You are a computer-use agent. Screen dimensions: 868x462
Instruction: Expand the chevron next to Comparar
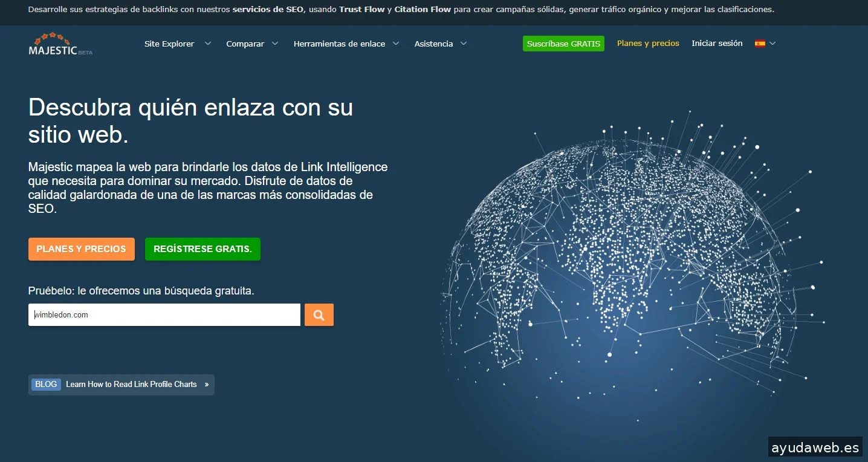[x=275, y=44]
